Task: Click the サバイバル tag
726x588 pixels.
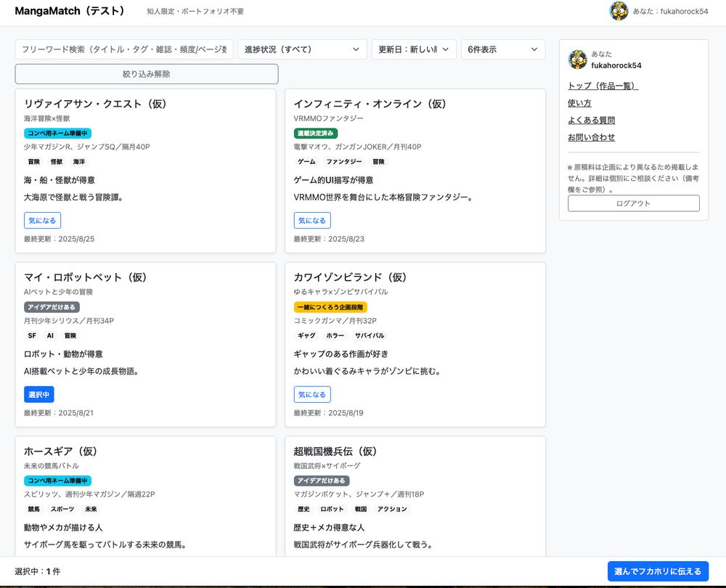Action: coord(370,335)
